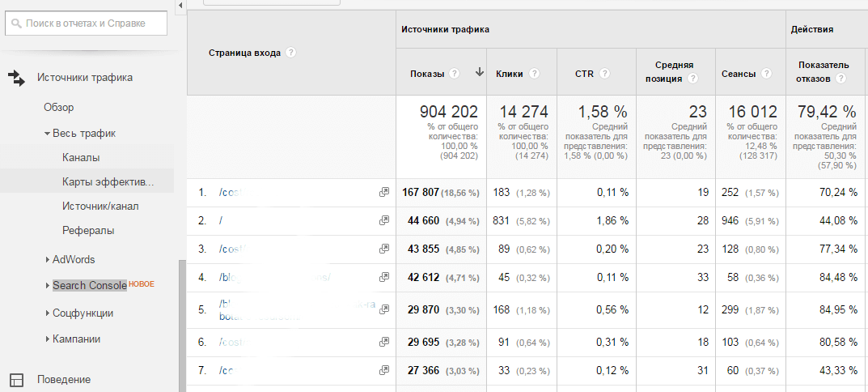Click the Поведение section icon
The image size is (868, 392).
point(17,379)
